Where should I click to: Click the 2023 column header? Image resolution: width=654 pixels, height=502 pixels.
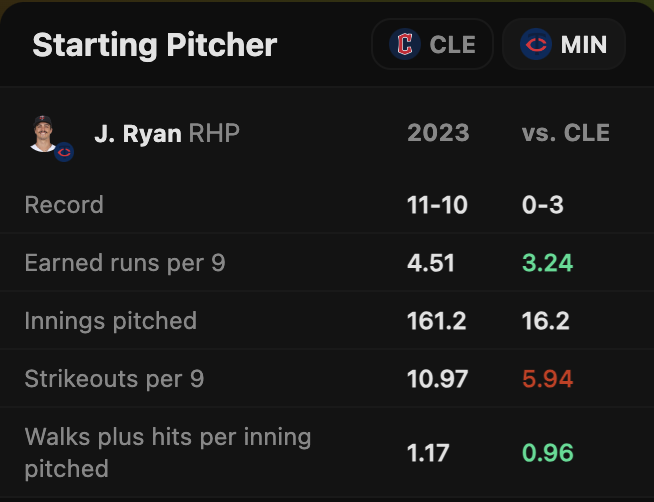(438, 133)
